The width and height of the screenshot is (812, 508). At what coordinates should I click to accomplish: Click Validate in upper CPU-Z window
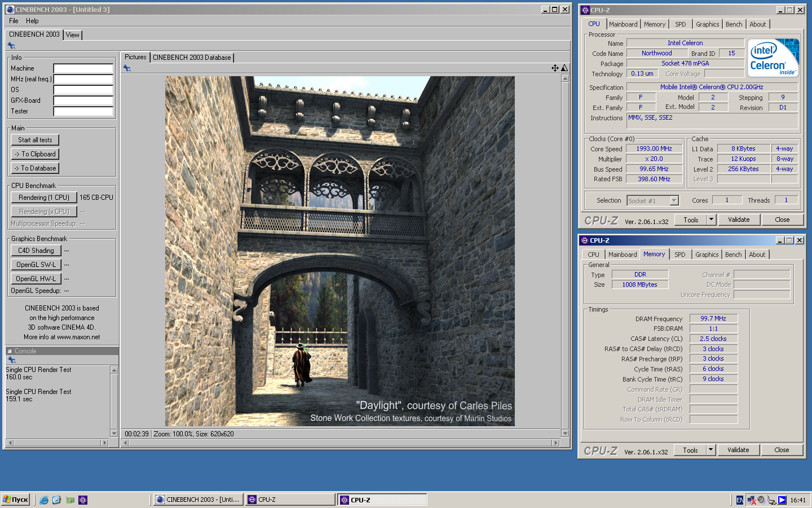coord(739,220)
